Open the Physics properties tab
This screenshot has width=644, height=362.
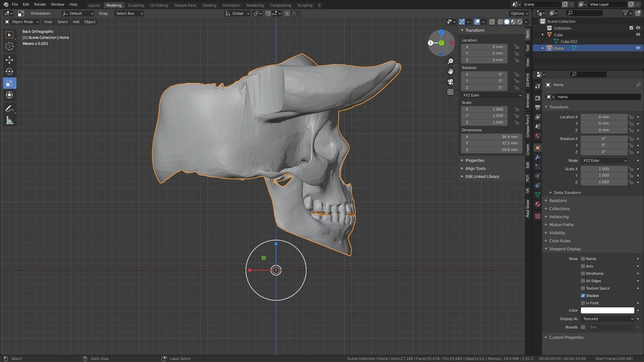[x=538, y=176]
